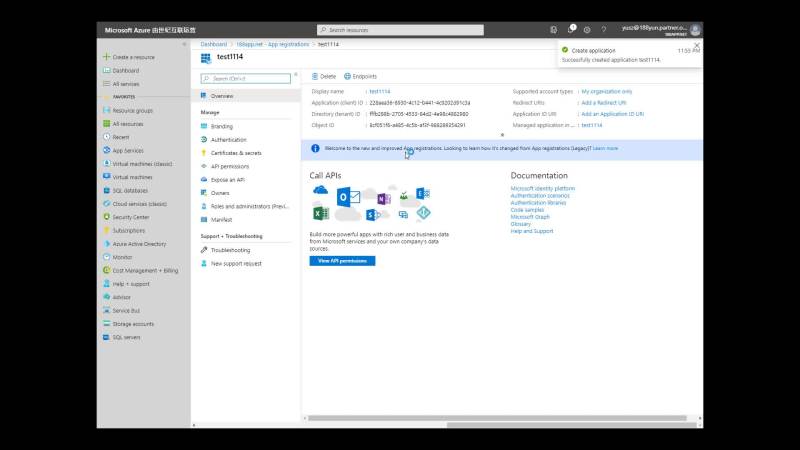Open the notifications bell icon
800x450 pixels.
pyautogui.click(x=570, y=30)
